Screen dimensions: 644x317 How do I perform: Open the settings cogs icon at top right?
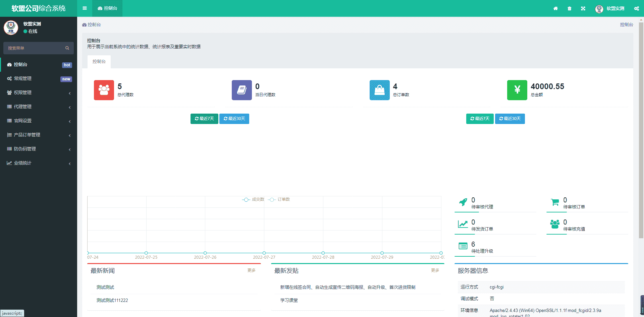636,8
